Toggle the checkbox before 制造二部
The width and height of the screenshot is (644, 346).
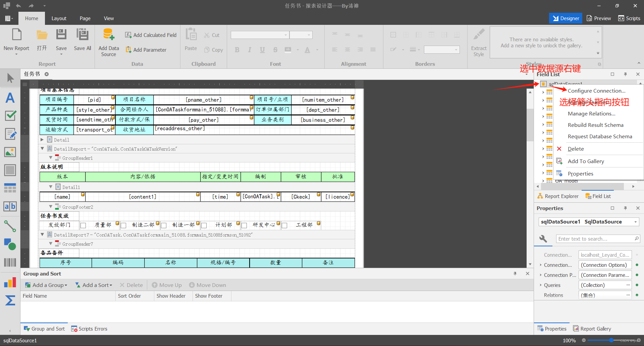(123, 226)
